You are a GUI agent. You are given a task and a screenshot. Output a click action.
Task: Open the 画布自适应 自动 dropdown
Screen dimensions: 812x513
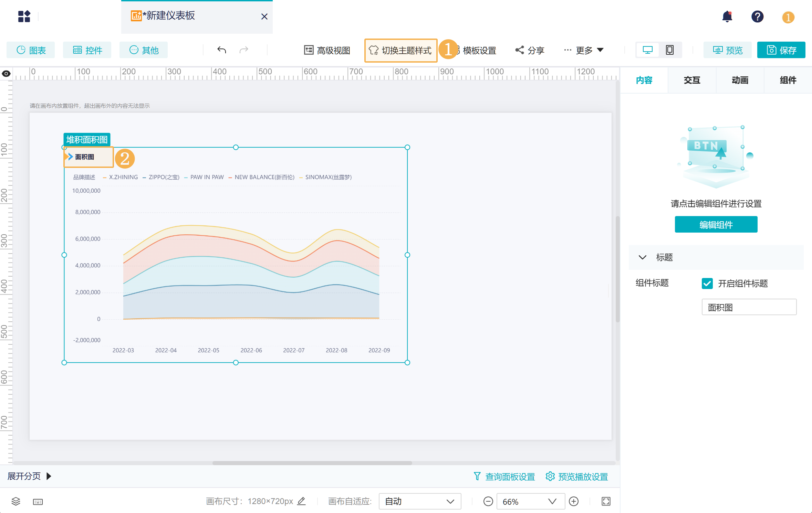[419, 501]
